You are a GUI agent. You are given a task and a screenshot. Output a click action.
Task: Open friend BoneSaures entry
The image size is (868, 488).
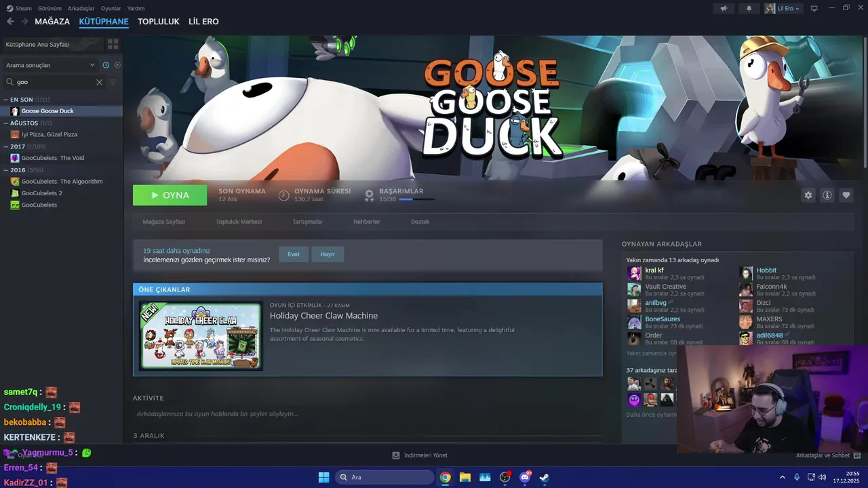(665, 322)
